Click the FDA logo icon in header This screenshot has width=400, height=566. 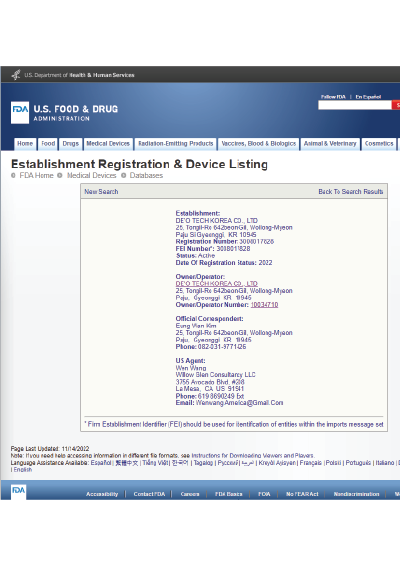[x=20, y=113]
